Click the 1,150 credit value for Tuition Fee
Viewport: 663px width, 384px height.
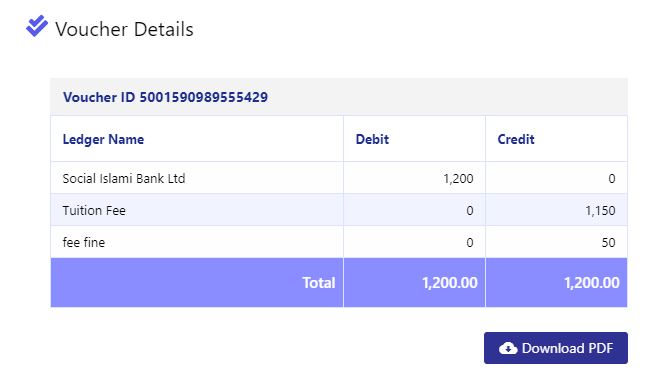600,211
